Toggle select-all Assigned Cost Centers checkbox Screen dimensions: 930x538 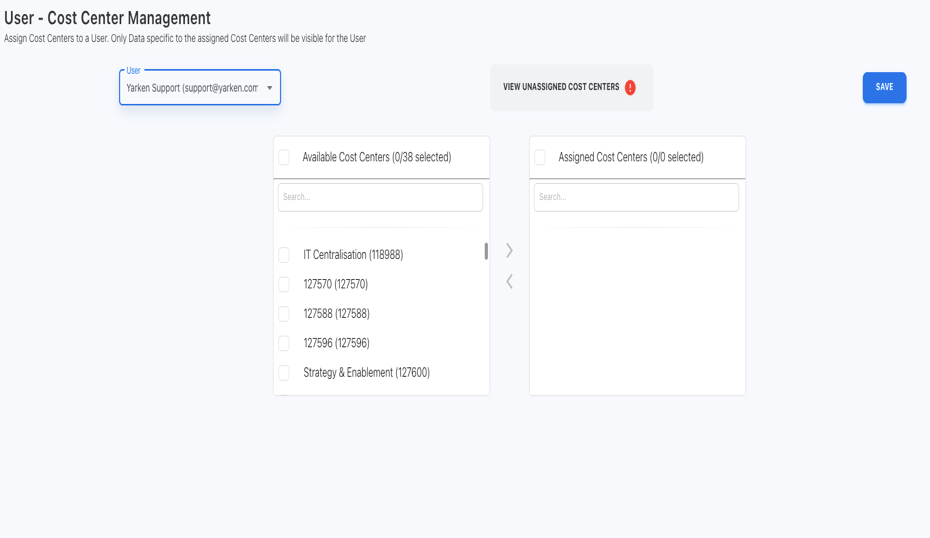(540, 157)
